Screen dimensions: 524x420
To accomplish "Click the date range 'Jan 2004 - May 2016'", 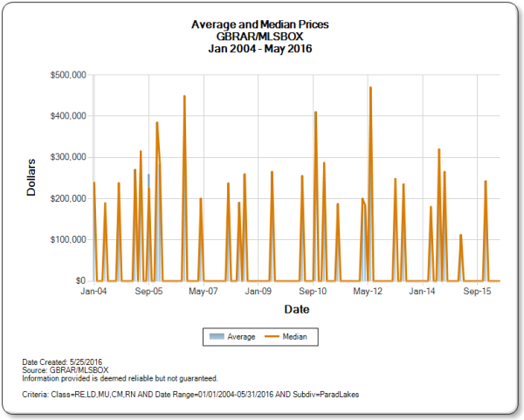I will point(260,49).
